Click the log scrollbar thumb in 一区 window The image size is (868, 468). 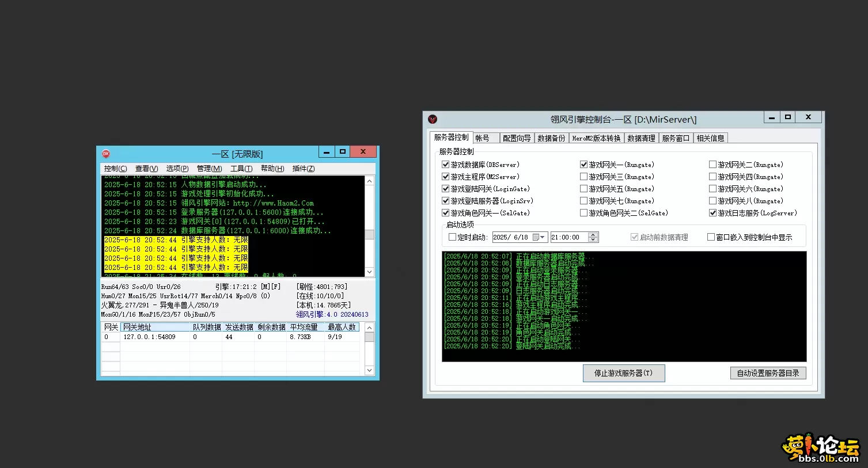(370, 234)
